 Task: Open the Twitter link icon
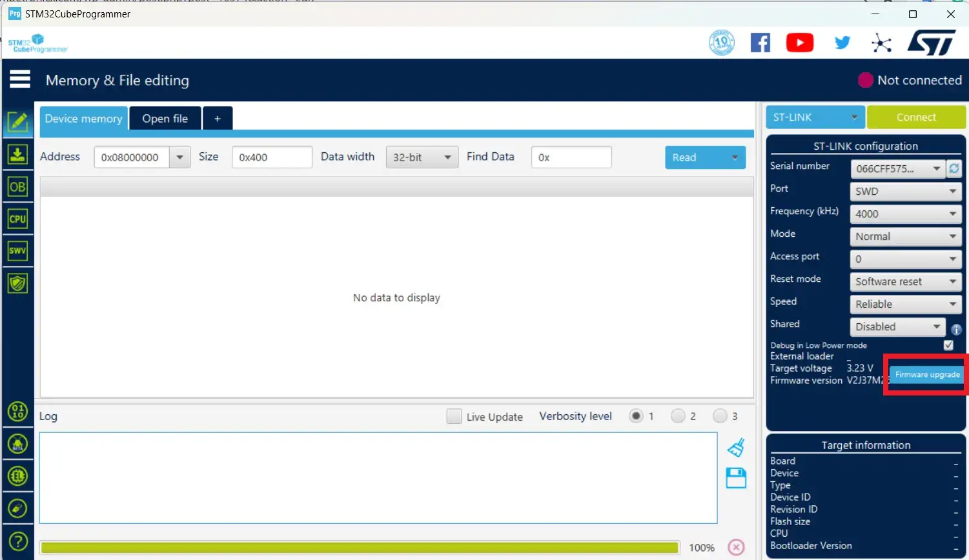(842, 43)
